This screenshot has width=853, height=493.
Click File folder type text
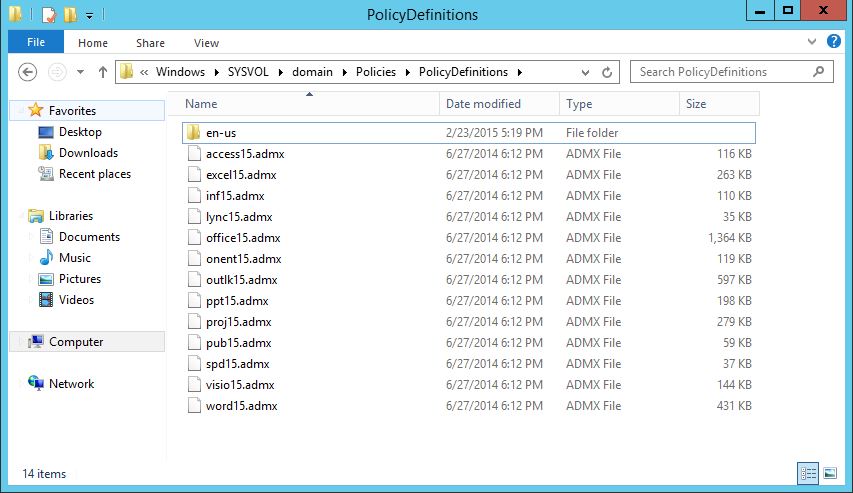[592, 133]
